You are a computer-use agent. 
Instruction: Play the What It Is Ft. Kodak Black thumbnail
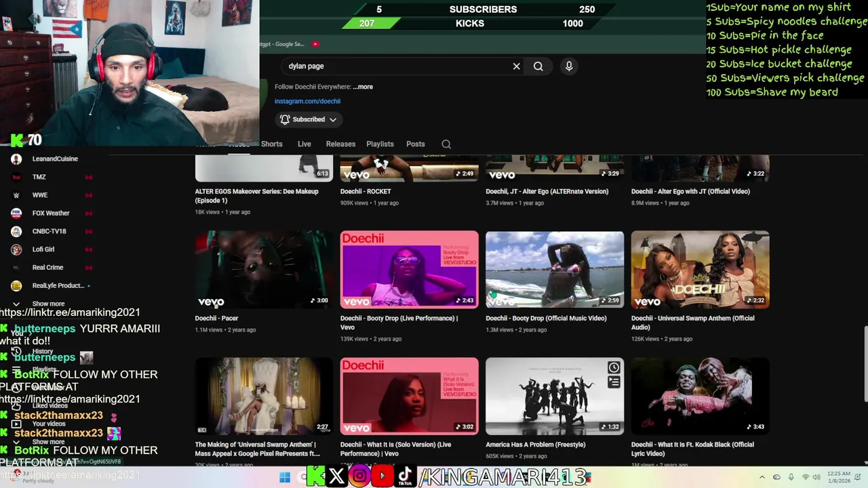(700, 396)
